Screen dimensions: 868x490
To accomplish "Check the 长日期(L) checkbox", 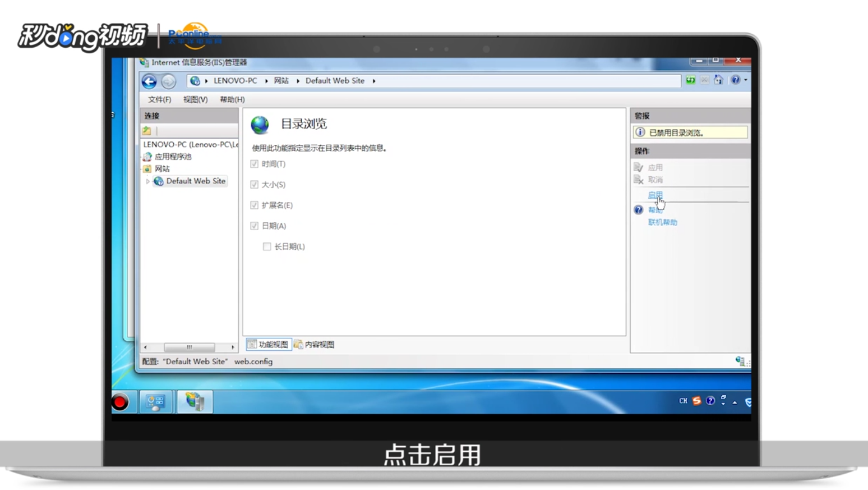I will pyautogui.click(x=267, y=246).
